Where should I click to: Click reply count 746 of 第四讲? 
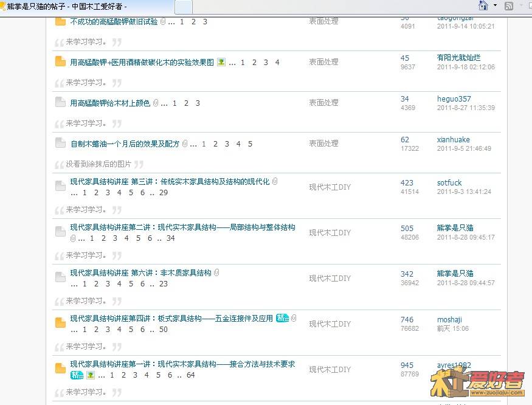coord(407,319)
